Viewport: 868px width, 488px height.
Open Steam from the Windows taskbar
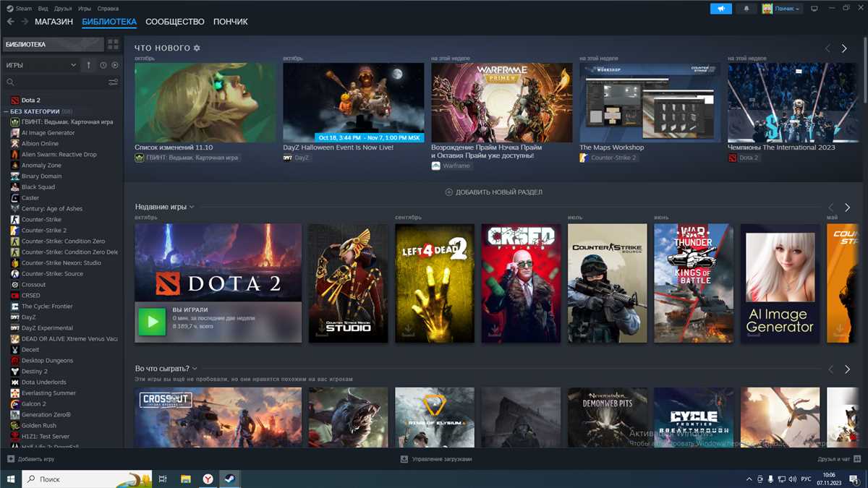point(229,479)
